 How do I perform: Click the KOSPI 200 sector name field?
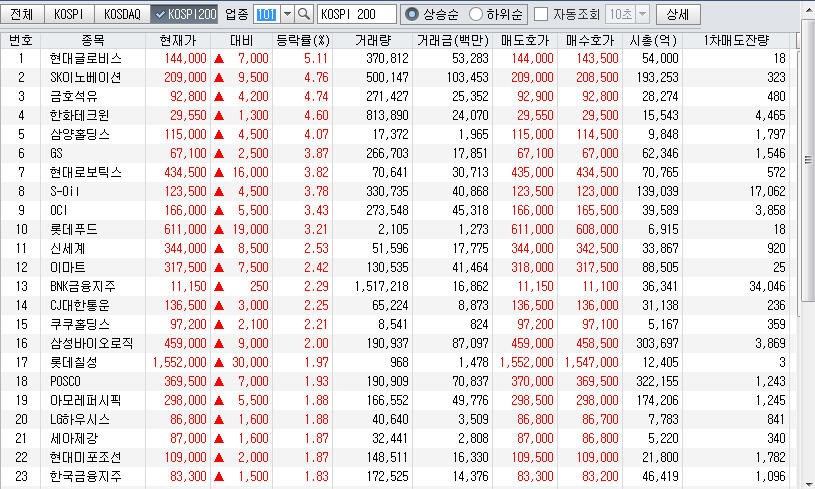pyautogui.click(x=355, y=14)
